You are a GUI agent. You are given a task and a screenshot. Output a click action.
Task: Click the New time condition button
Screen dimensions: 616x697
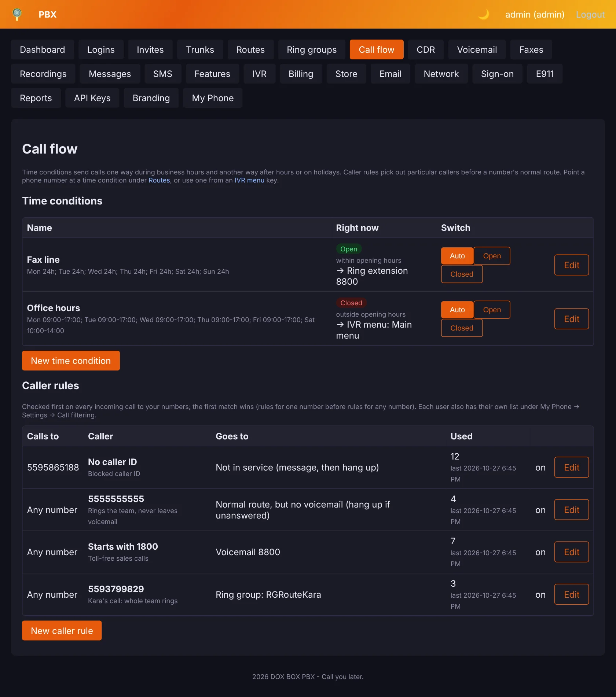pos(71,361)
